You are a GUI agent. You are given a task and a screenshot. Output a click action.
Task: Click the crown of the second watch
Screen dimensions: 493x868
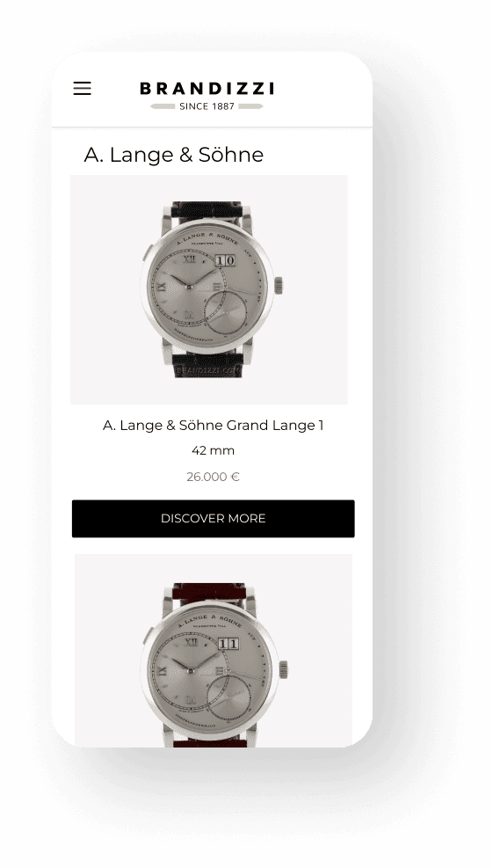click(283, 668)
